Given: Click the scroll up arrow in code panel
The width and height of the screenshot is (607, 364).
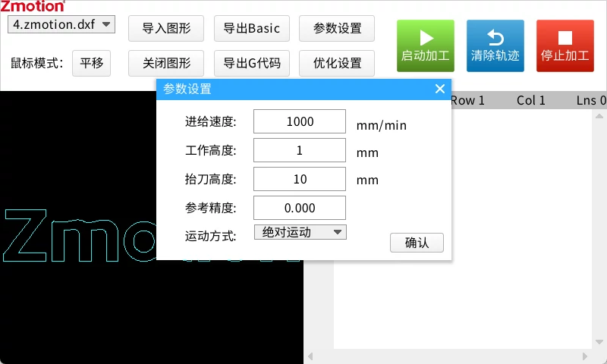Looking at the screenshot, I should [599, 116].
